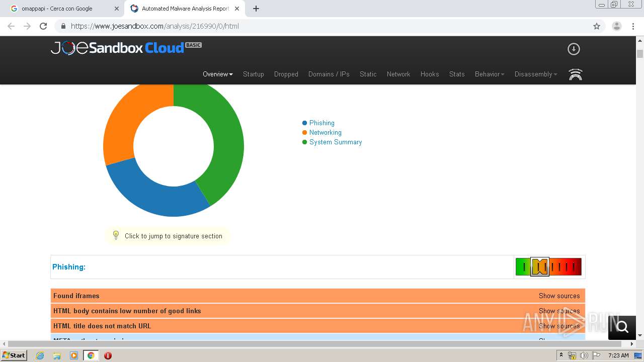This screenshot has width=644, height=362.
Task: Click the Phishing: section heading
Action: [69, 267]
